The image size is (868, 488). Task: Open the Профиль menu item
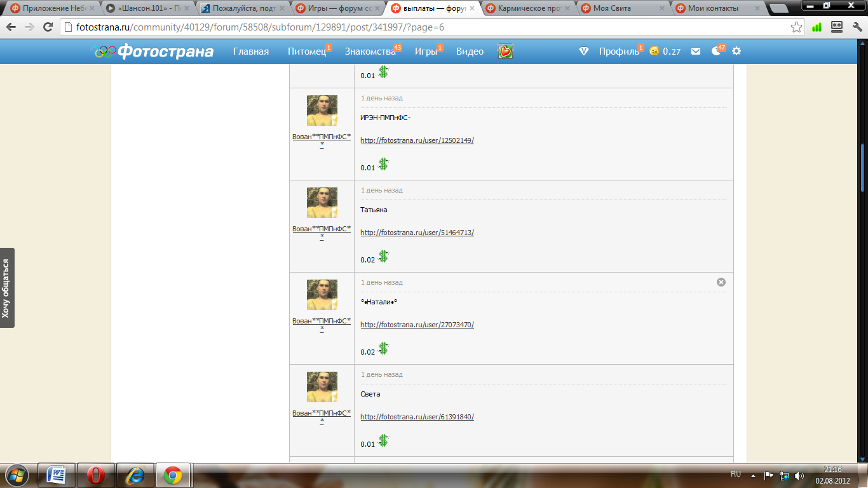click(619, 51)
